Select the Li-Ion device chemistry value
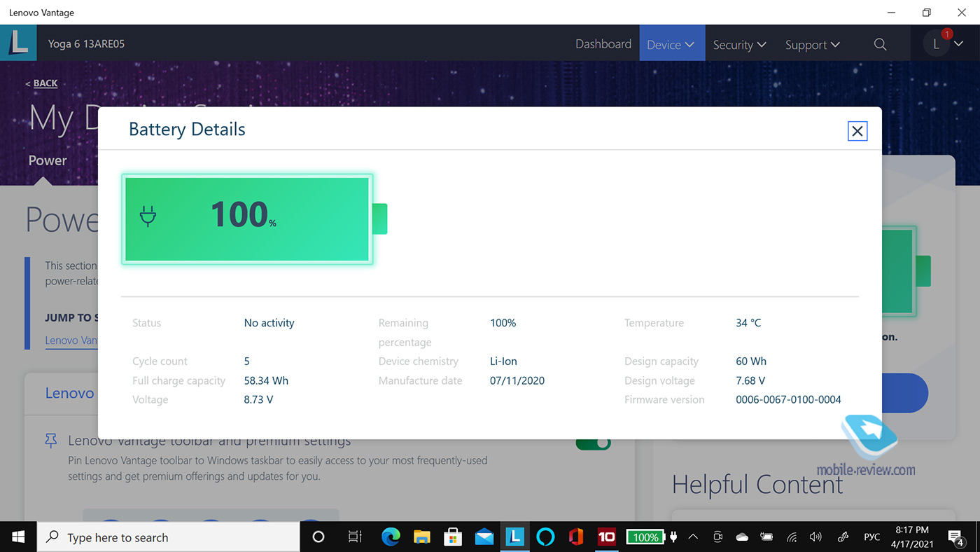This screenshot has height=552, width=980. 503,361
